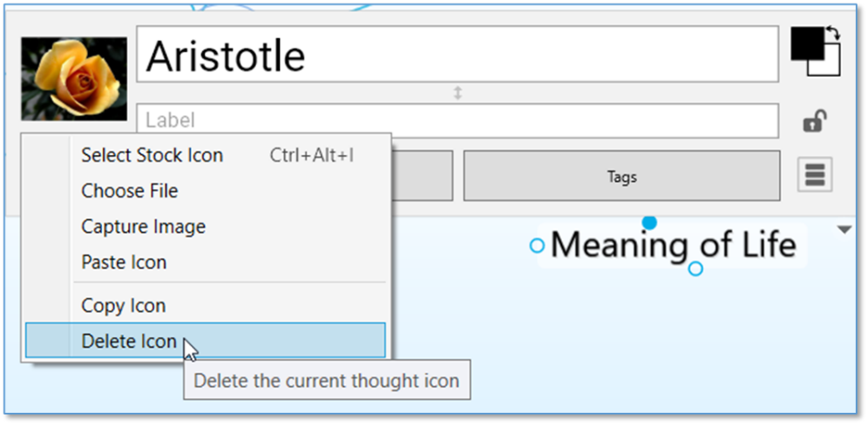
Task: Choose Select Stock Icon from context menu
Action: (153, 155)
